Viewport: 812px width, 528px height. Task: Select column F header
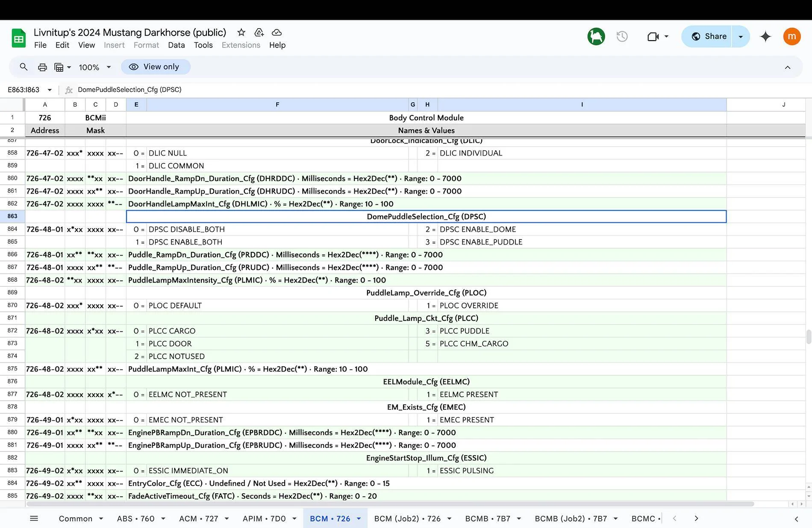[x=277, y=104]
